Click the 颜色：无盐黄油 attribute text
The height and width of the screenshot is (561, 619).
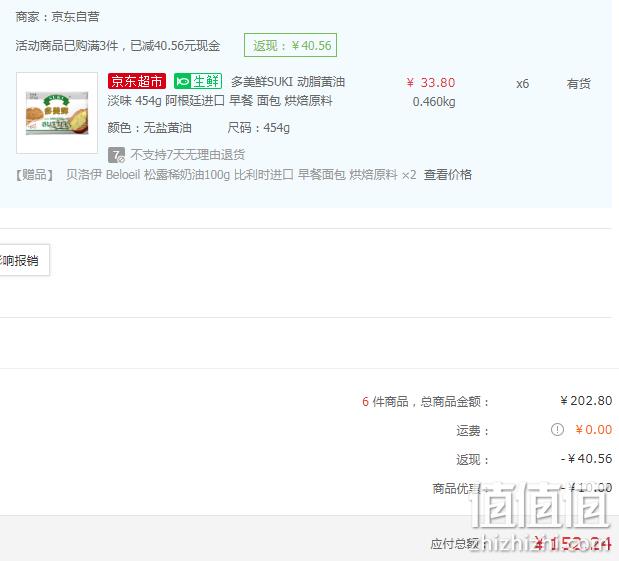click(150, 128)
